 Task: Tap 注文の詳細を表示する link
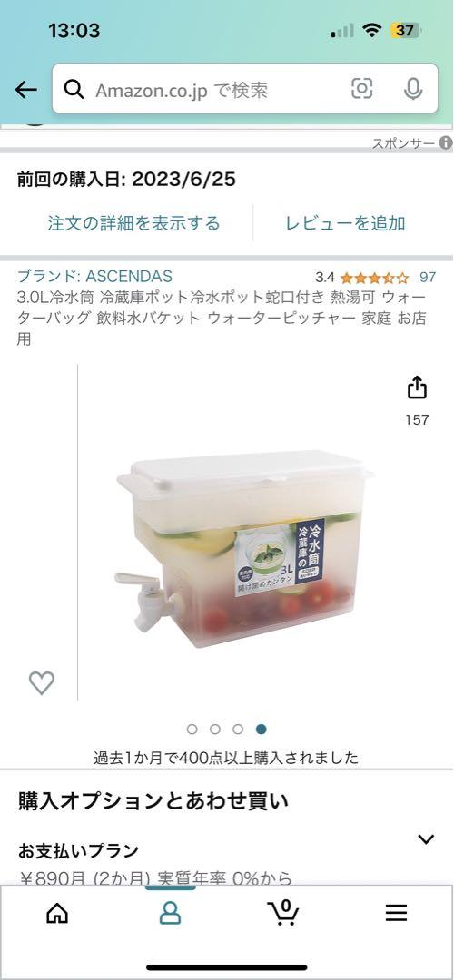point(133,223)
